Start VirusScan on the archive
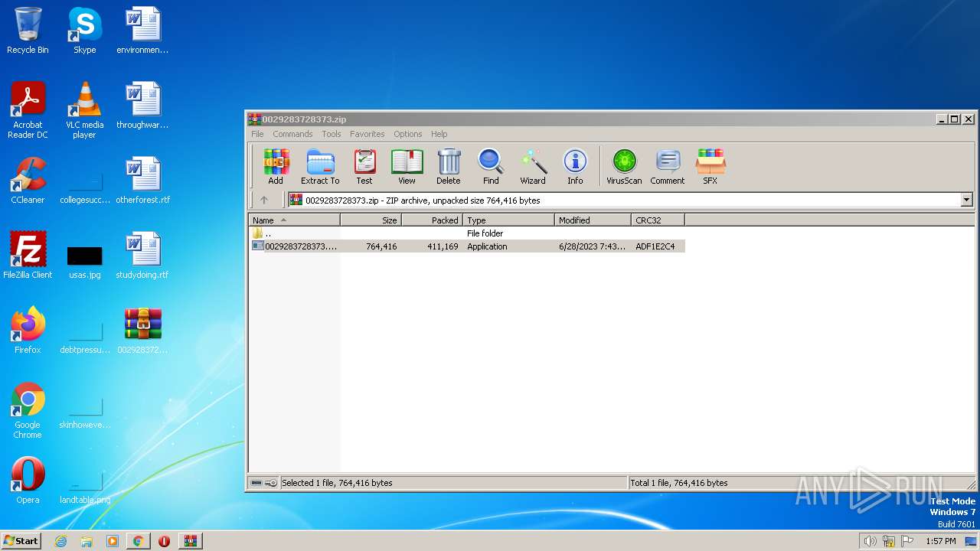Viewport: 980px width, 551px height. point(624,167)
